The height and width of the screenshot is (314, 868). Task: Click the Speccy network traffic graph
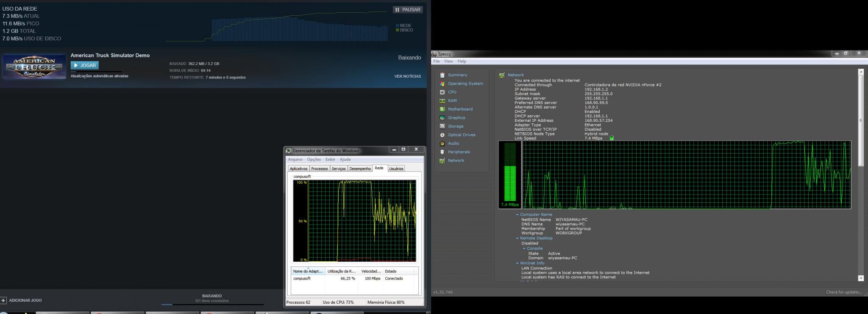(x=687, y=175)
